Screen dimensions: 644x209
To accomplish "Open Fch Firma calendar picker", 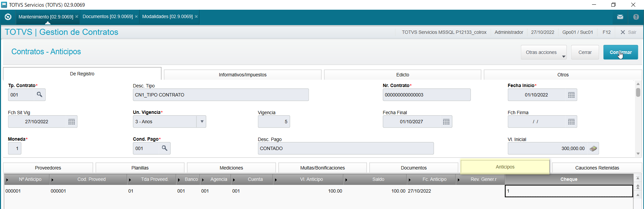I will click(x=571, y=122).
